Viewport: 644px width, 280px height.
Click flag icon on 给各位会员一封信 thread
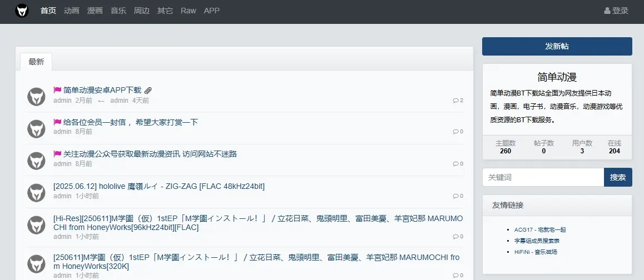[x=57, y=122]
